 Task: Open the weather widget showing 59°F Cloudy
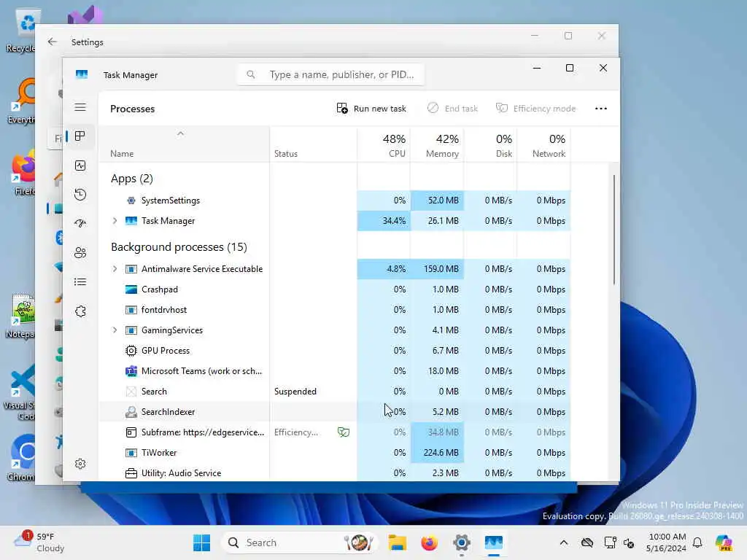click(39, 542)
